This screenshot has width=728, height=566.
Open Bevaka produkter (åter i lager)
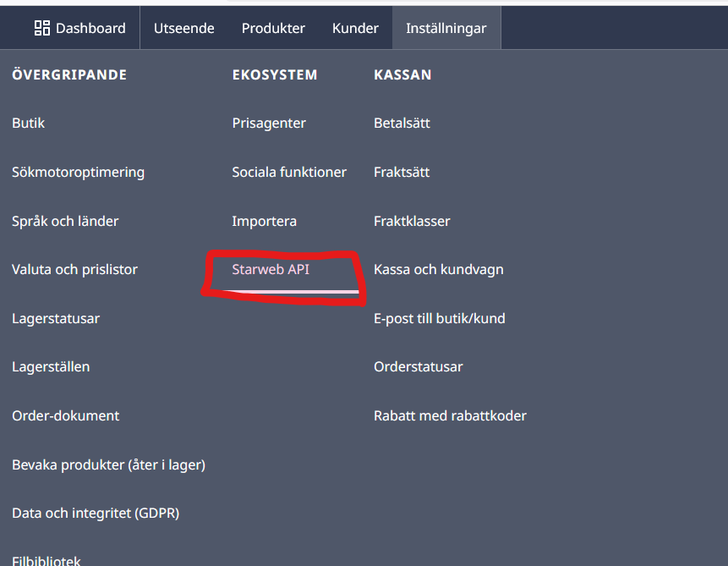point(108,465)
